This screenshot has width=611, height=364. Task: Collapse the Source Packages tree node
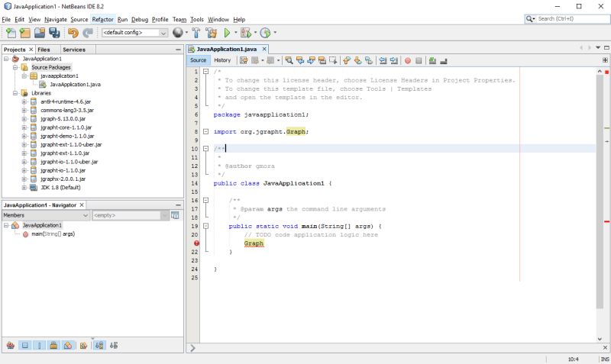click(x=15, y=67)
